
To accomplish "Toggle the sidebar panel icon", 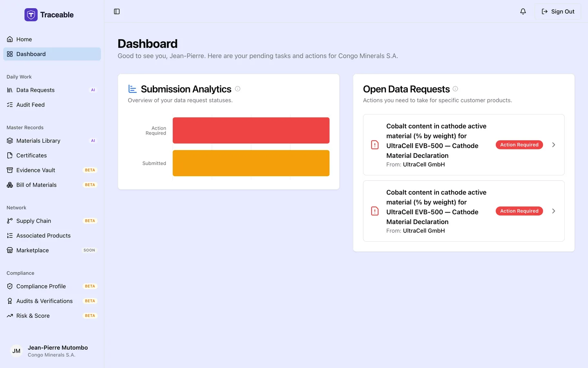I will 117,11.
